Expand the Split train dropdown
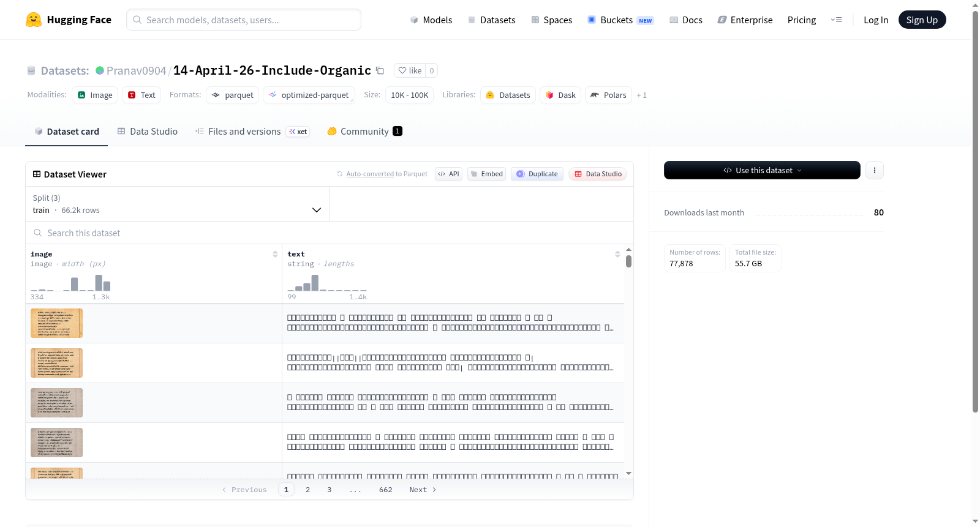Screen dimensions: 980x527 coord(177,204)
